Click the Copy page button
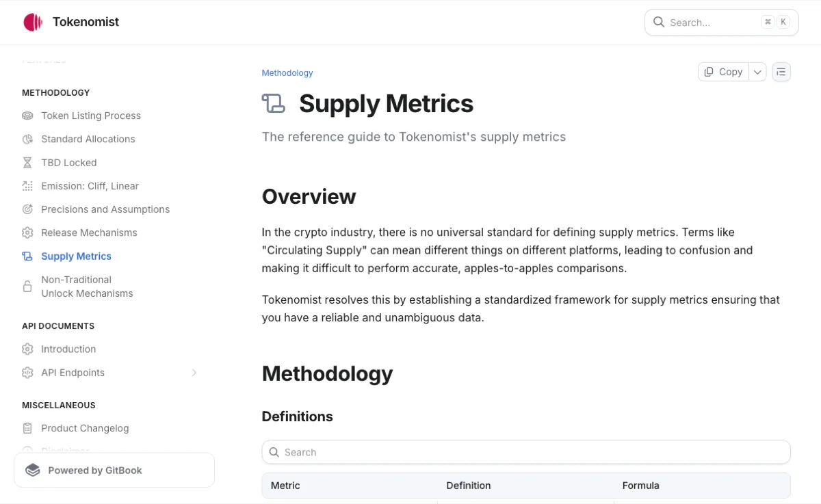 724,72
